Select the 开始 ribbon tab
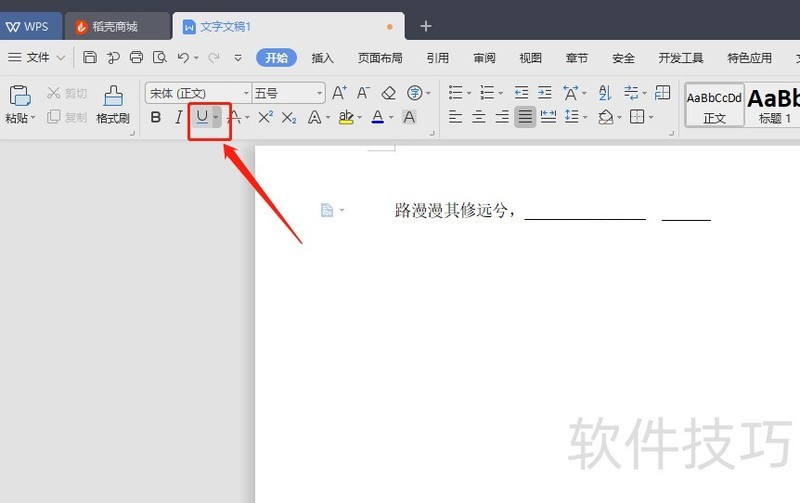The height and width of the screenshot is (503, 800). pos(276,58)
